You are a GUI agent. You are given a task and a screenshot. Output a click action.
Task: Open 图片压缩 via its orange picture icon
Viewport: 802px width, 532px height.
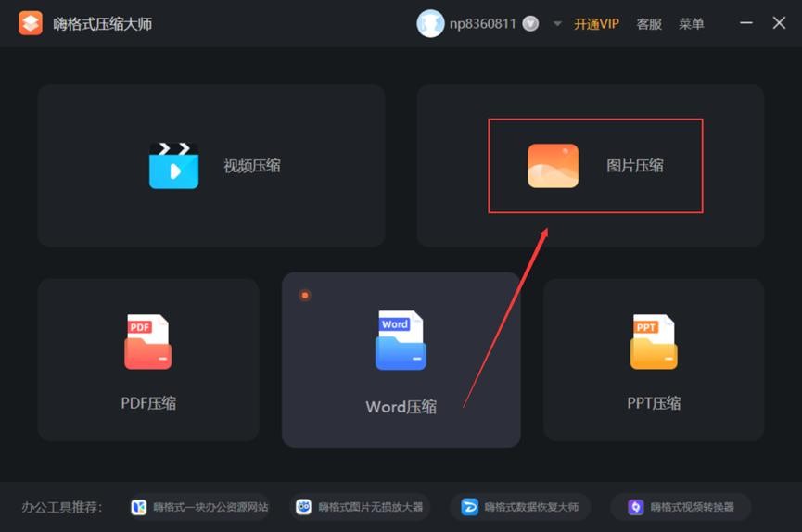tap(553, 166)
